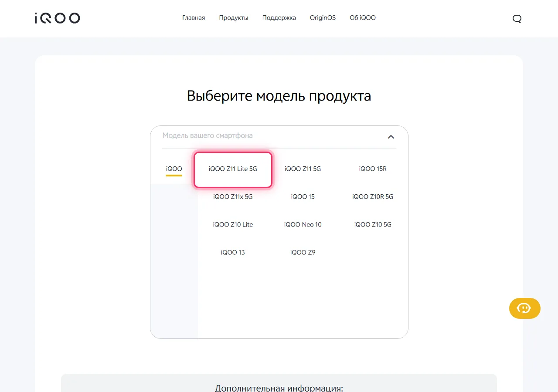Go to Главная menu item

(194, 18)
